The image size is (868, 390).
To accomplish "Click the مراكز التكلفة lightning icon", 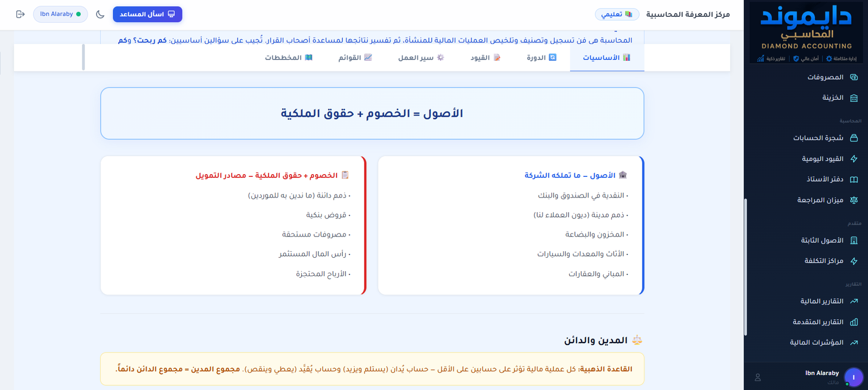I will [854, 261].
